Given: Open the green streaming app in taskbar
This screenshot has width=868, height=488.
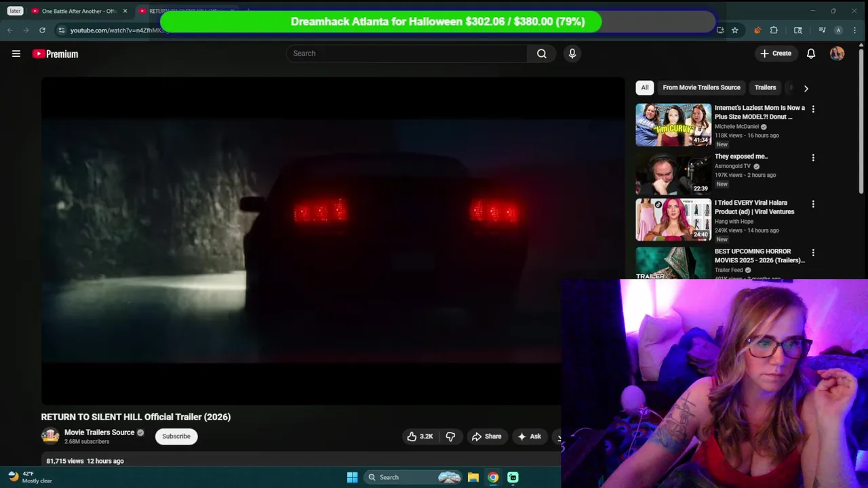Looking at the screenshot, I should tap(513, 477).
